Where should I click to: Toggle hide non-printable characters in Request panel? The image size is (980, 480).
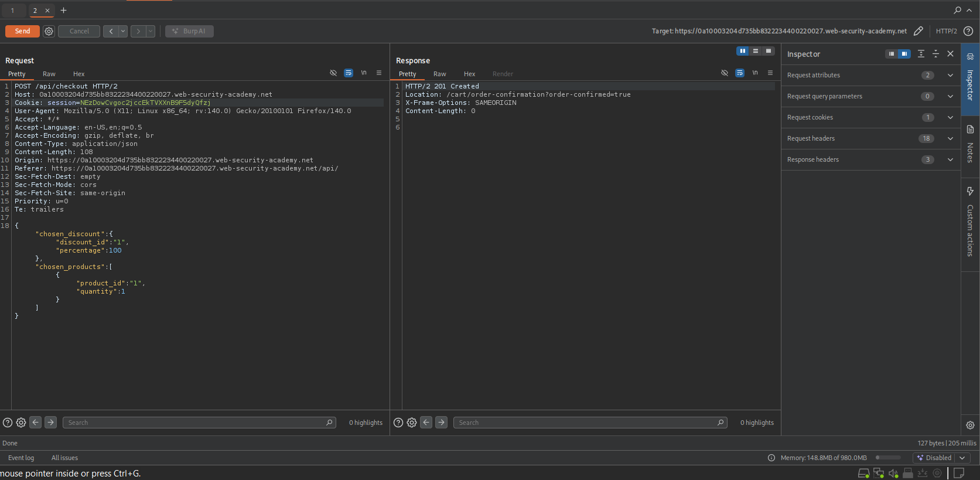[x=333, y=73]
